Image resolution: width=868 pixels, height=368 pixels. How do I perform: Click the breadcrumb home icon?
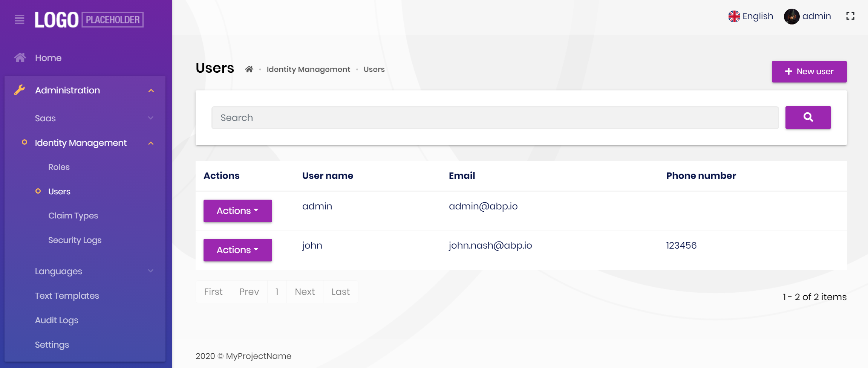(249, 69)
